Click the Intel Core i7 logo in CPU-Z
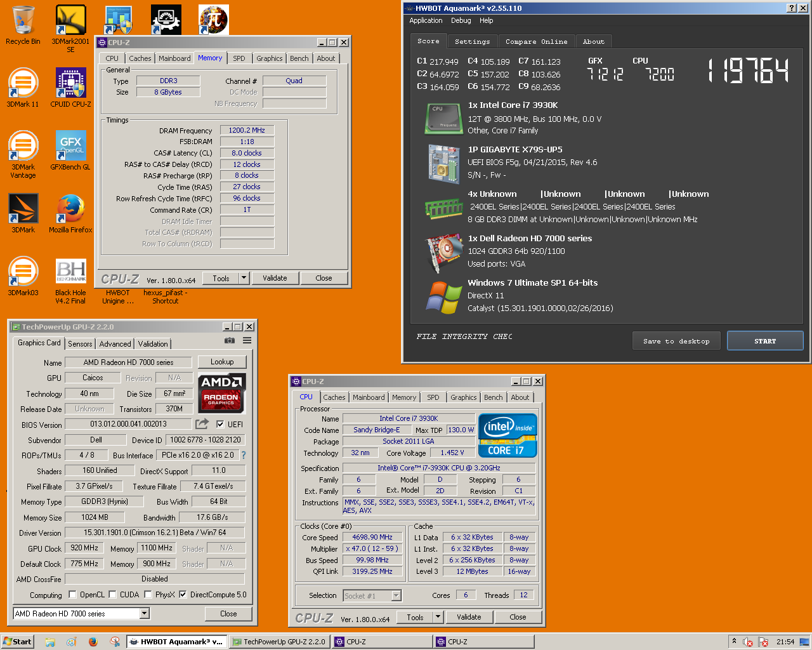Viewport: 812px width, 650px height. (x=507, y=435)
